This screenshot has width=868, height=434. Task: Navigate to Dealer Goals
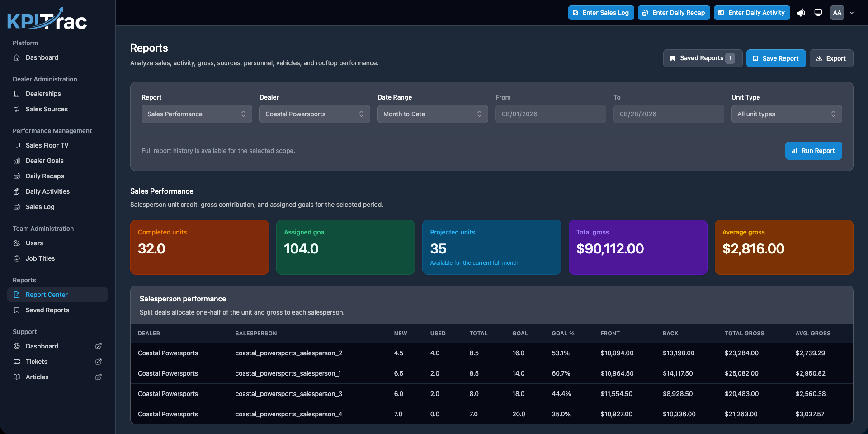pyautogui.click(x=57, y=161)
